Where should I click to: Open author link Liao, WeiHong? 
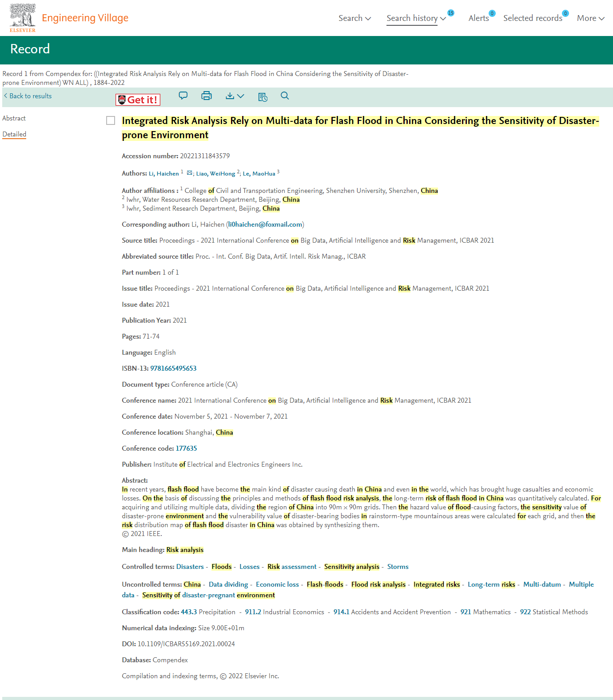point(215,174)
